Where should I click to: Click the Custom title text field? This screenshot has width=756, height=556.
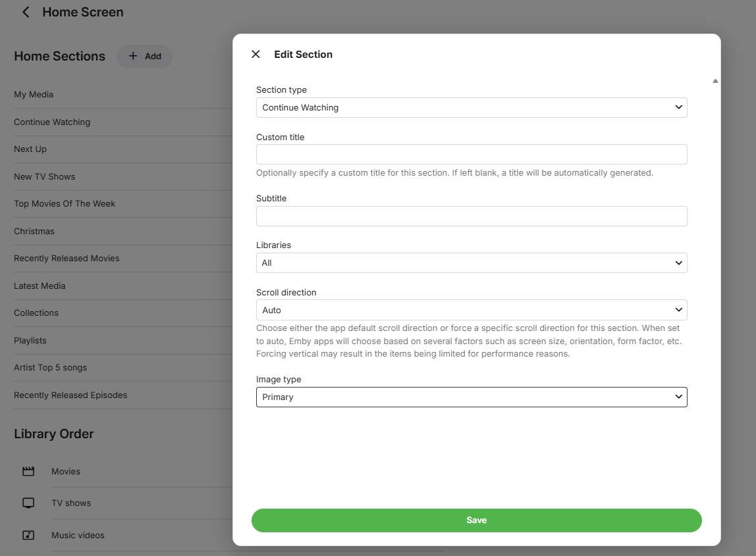click(x=471, y=154)
